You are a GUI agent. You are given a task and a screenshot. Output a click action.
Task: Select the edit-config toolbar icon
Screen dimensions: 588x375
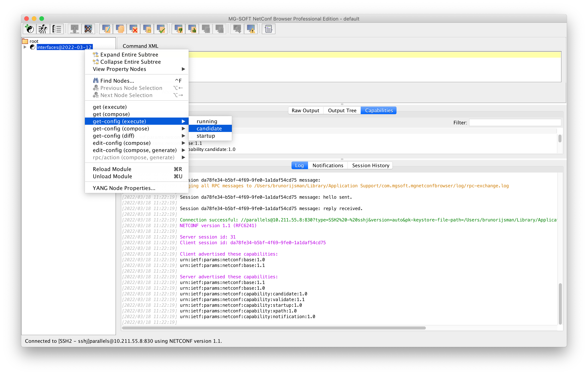106,29
